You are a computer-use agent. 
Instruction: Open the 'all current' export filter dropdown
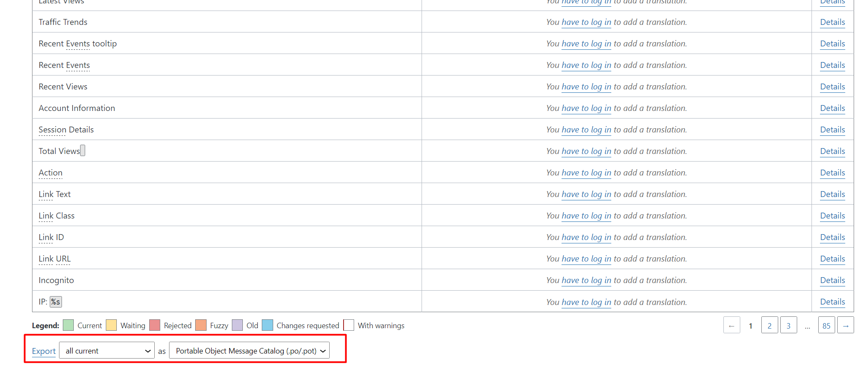click(107, 351)
